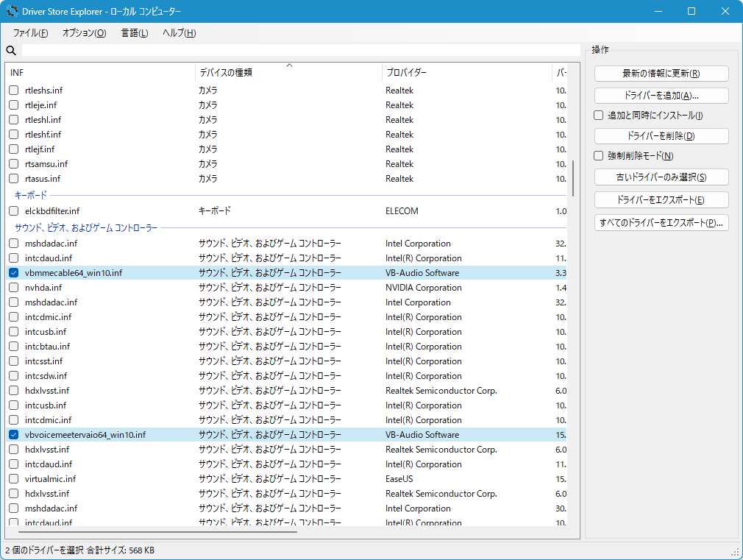Click the 古いドライバーのみ選択(S) button
This screenshot has width=743, height=560.
pos(661,177)
